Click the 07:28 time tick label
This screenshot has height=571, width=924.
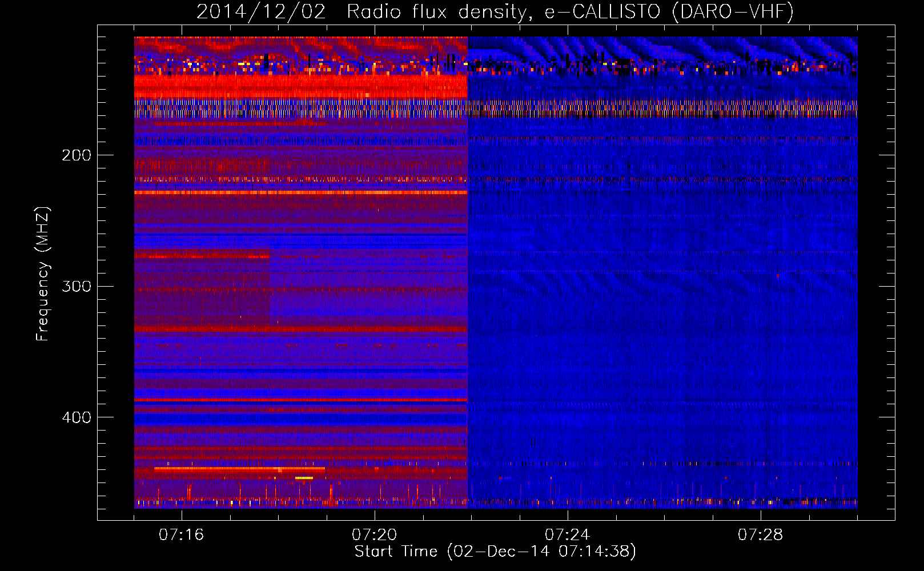(x=761, y=535)
